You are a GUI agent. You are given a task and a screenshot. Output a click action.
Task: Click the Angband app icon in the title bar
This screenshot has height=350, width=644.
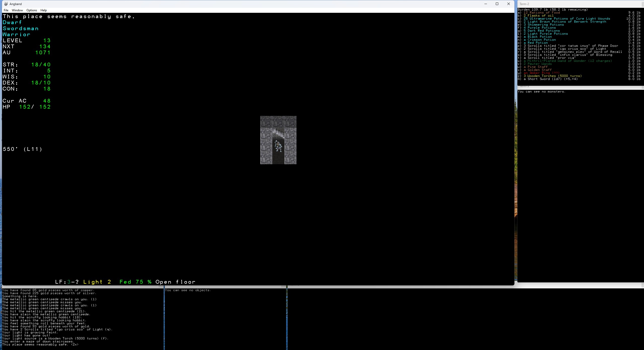pyautogui.click(x=6, y=4)
